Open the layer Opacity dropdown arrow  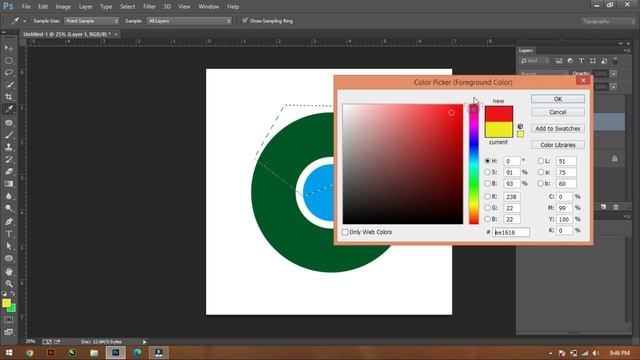(x=613, y=74)
